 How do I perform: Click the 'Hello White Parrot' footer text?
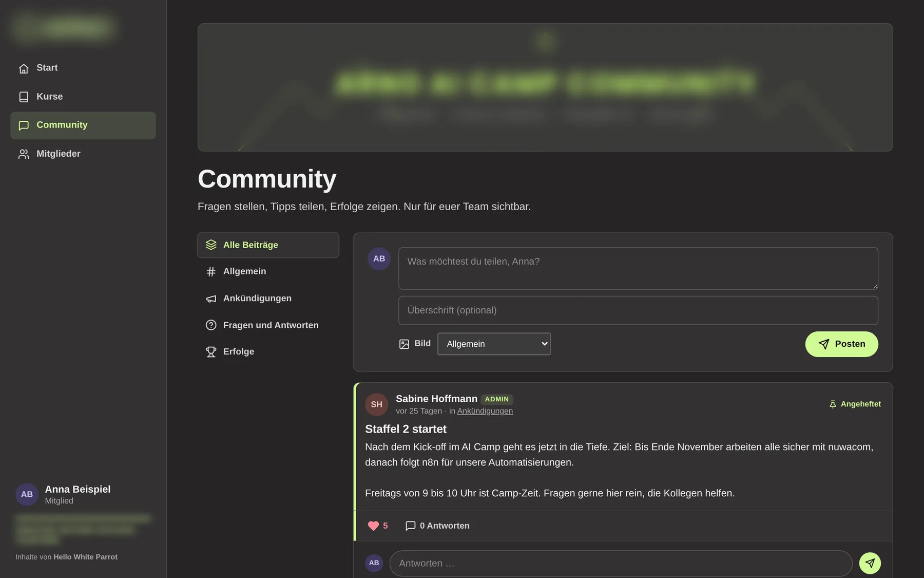click(85, 557)
